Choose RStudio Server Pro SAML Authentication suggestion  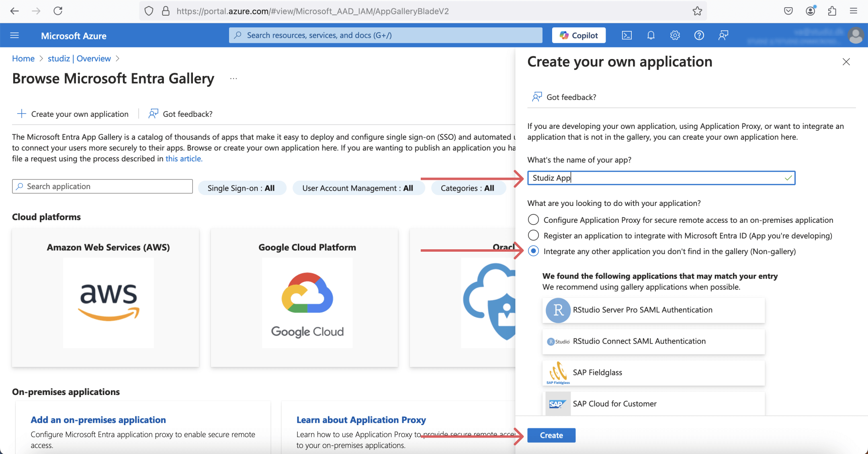click(653, 310)
